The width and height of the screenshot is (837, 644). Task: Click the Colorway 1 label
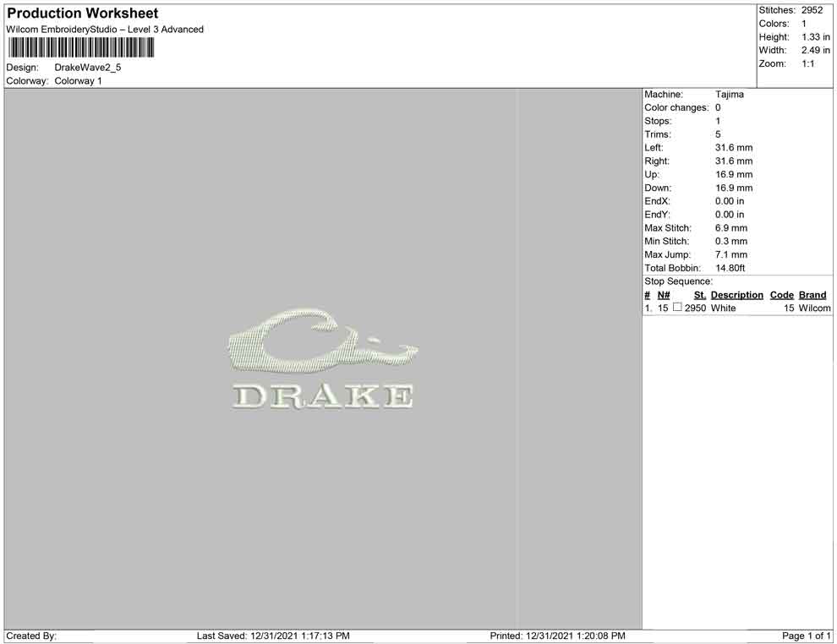pyautogui.click(x=80, y=81)
